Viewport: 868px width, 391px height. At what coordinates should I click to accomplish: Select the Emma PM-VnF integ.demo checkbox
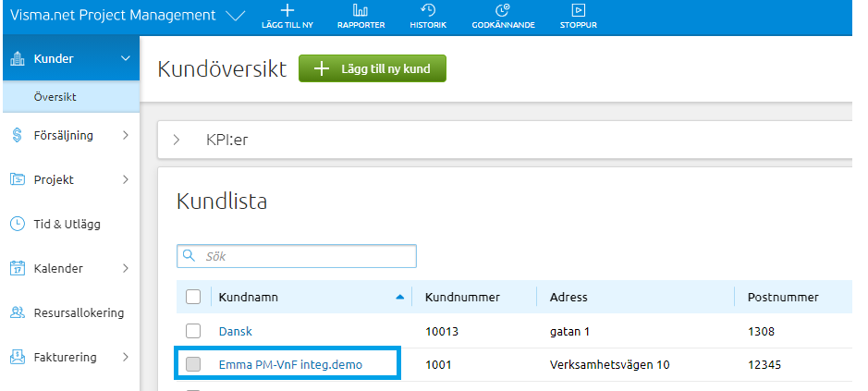pyautogui.click(x=193, y=364)
